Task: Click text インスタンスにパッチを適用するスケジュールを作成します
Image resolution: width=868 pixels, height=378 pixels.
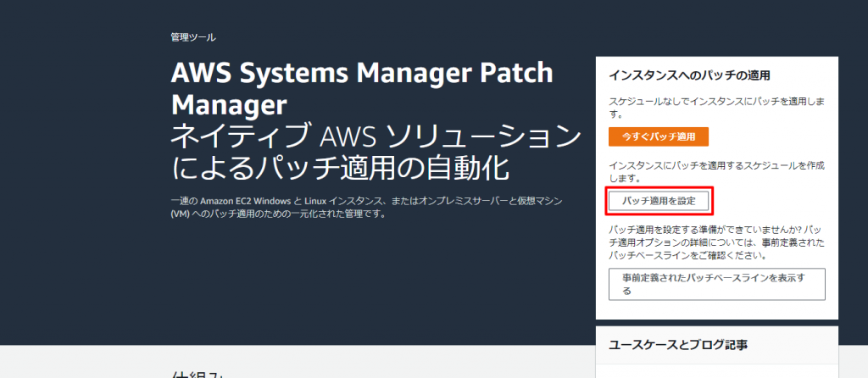Action: point(716,172)
